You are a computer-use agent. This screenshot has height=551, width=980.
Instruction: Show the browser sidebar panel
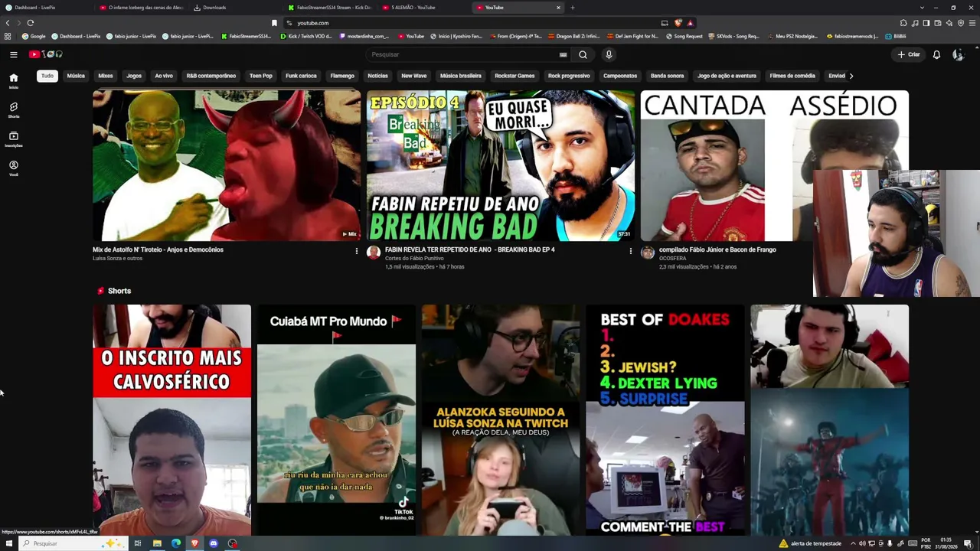(x=926, y=23)
